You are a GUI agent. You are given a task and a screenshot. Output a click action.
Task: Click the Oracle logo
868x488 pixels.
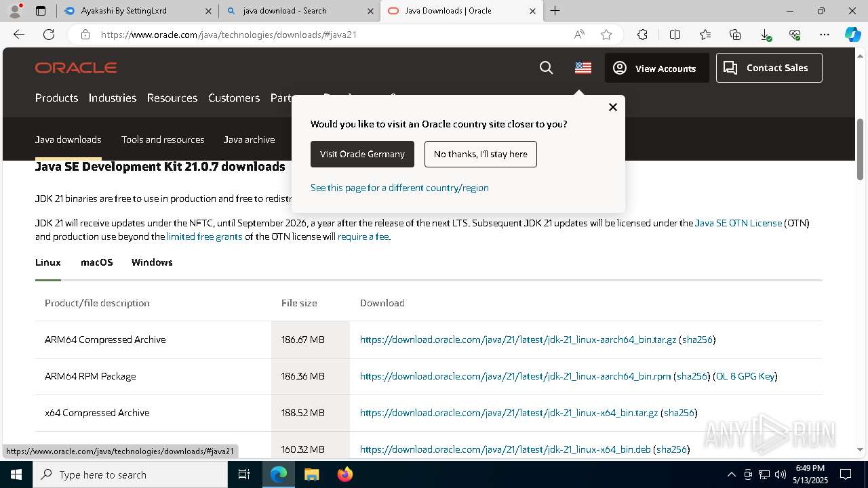pos(76,68)
